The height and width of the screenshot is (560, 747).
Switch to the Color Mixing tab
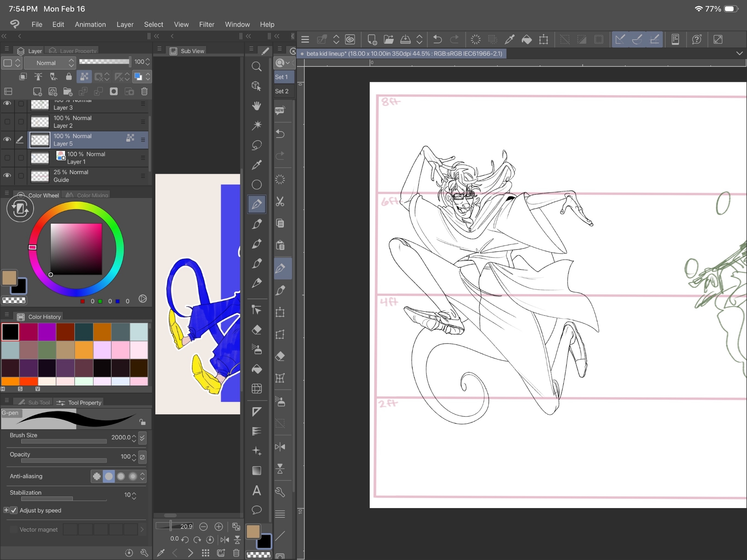[87, 195]
